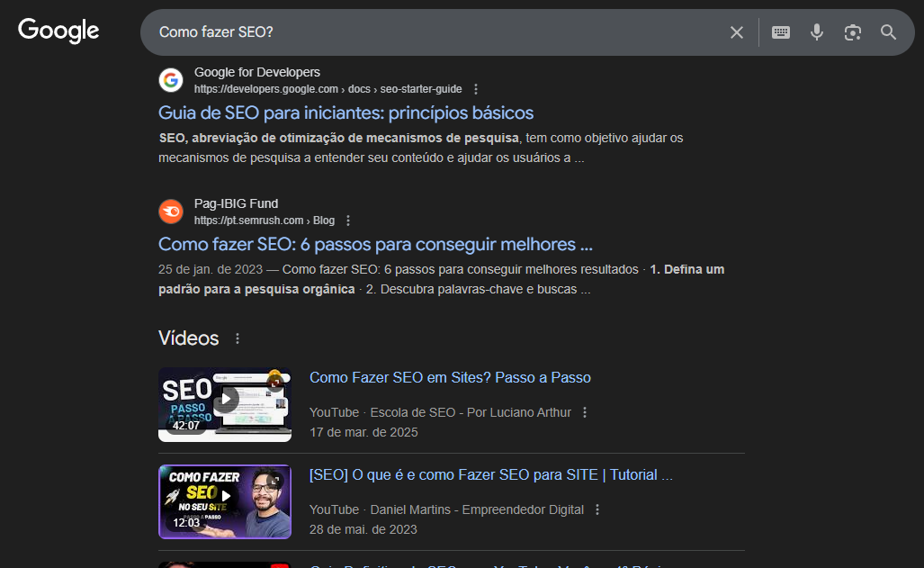
Task: Start a voice search with the microphone icon
Action: [x=816, y=32]
